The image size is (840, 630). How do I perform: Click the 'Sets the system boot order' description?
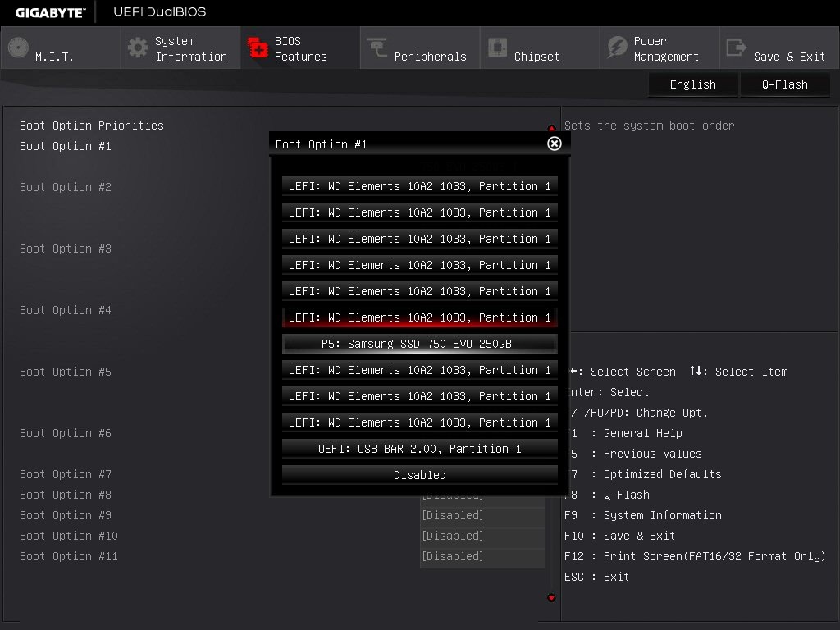coord(650,126)
